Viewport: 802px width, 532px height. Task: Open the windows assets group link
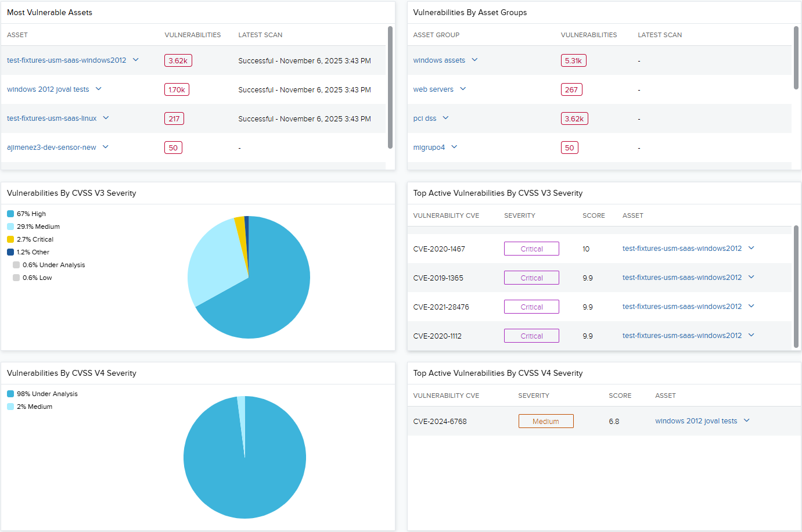click(x=439, y=60)
